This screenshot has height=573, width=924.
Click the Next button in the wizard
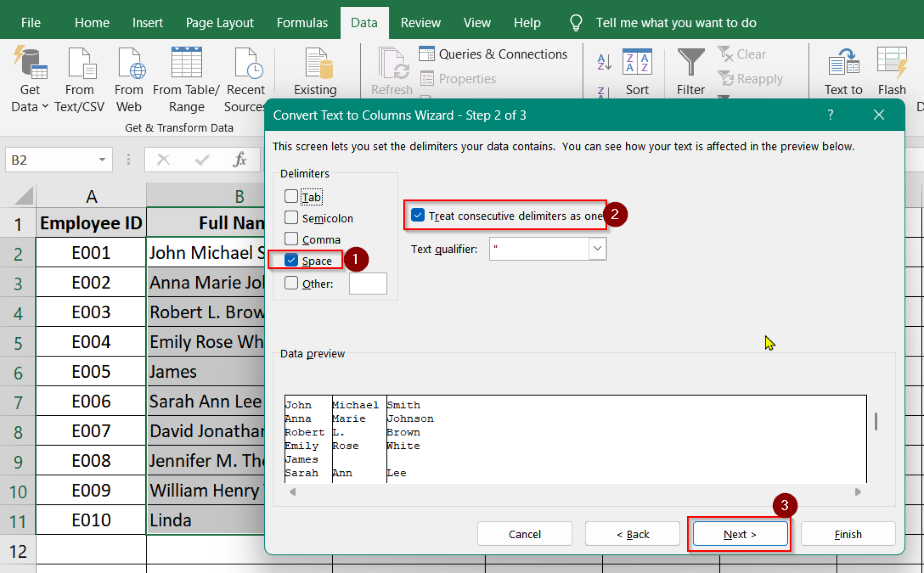click(x=739, y=534)
